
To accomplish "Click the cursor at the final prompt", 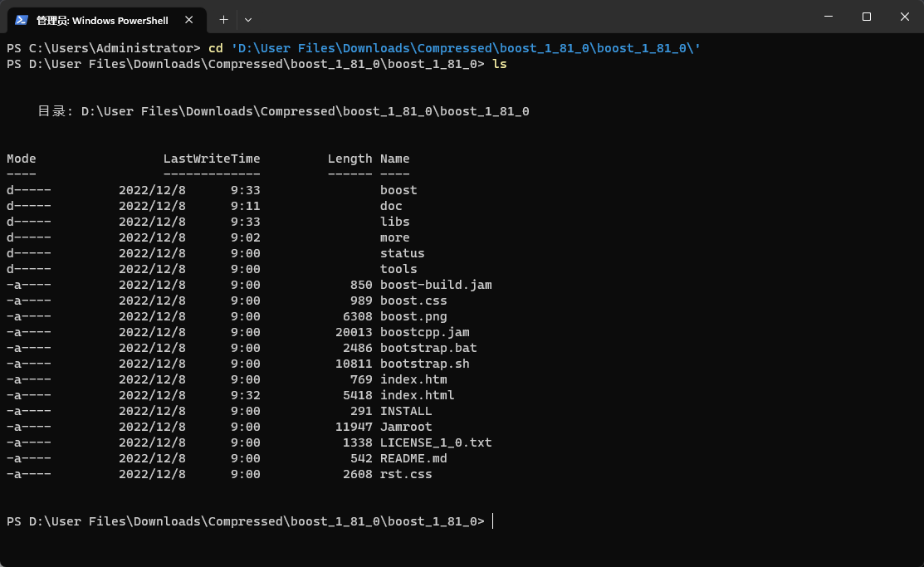I will point(493,521).
